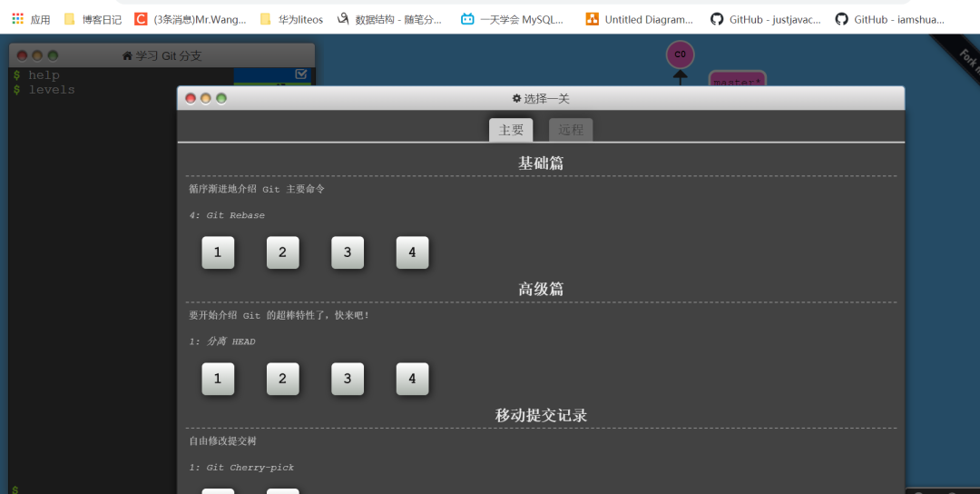The image size is (980, 494).
Task: Click the green button of 学习 Git 分支 terminal
Action: pos(54,55)
